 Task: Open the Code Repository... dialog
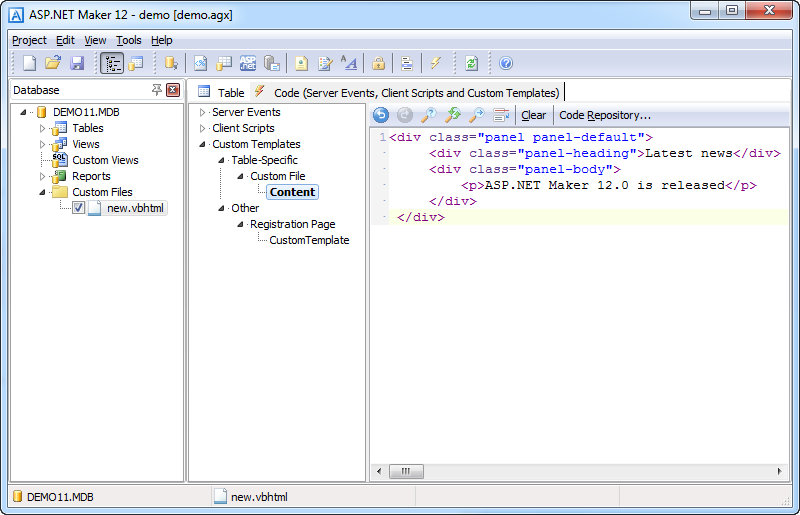click(605, 115)
